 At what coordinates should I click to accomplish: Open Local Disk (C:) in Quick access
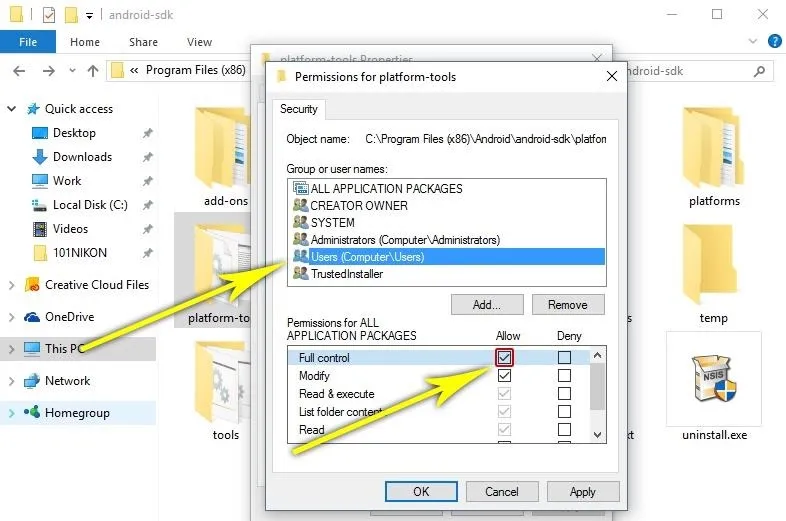[90, 205]
